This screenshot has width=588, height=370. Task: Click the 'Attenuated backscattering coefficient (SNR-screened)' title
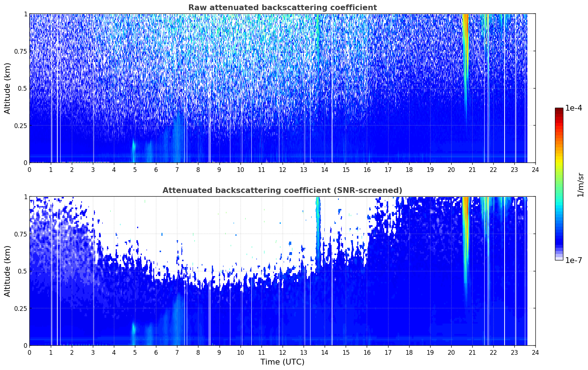click(x=283, y=190)
